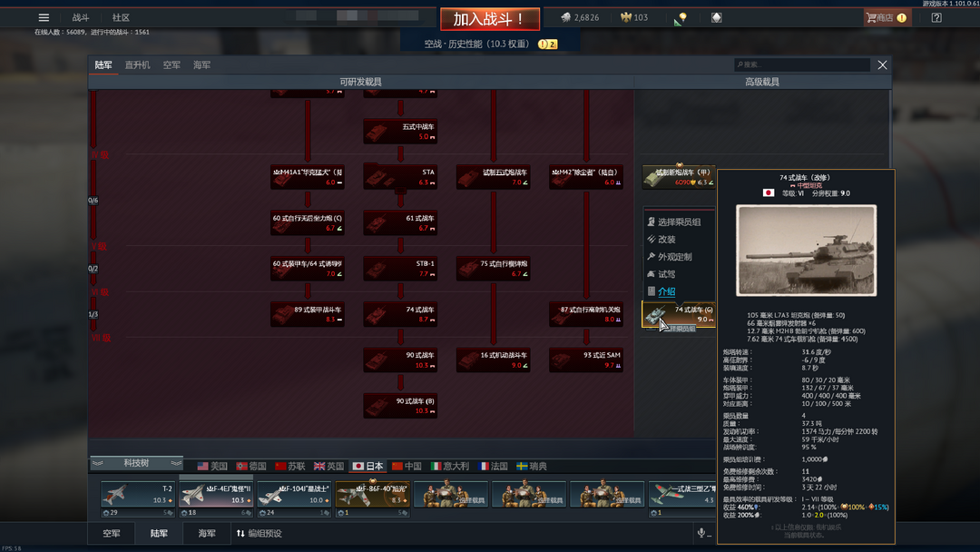Switch to the 直升机 tab
Viewport: 980px width, 552px height.
point(137,65)
